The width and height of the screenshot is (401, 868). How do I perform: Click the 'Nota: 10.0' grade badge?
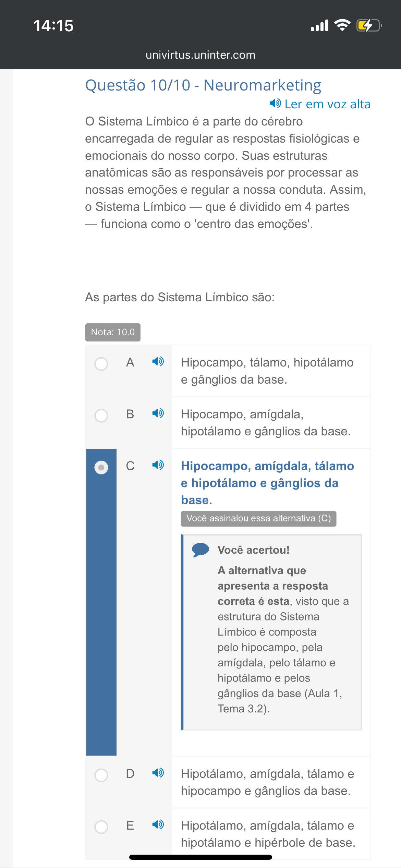(x=113, y=332)
